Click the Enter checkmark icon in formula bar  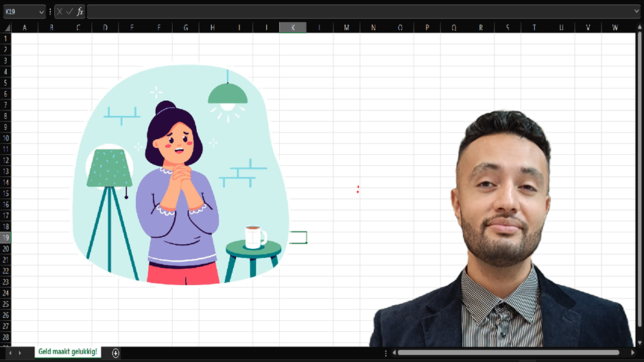(70, 12)
